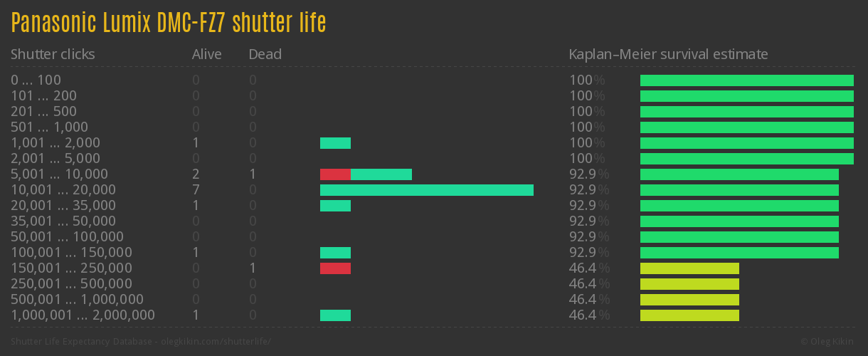Click the red dead bar for 150,001 … 250,000
The width and height of the screenshot is (868, 356).
point(335,268)
